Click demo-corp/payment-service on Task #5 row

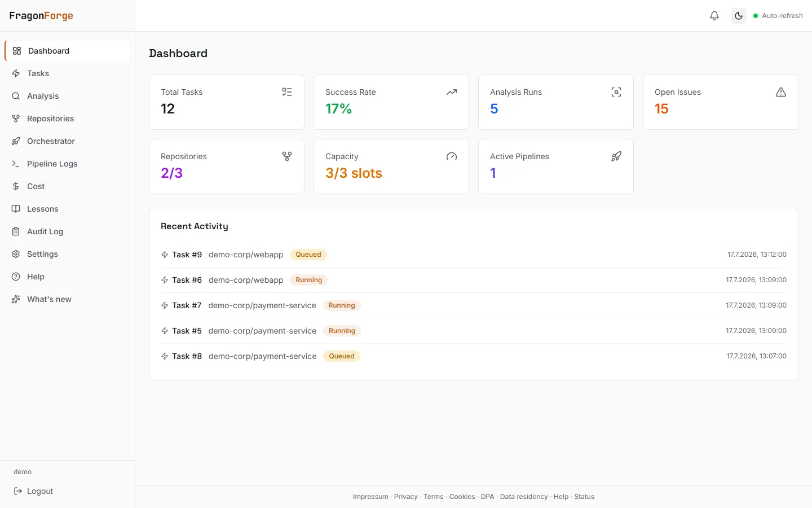262,331
